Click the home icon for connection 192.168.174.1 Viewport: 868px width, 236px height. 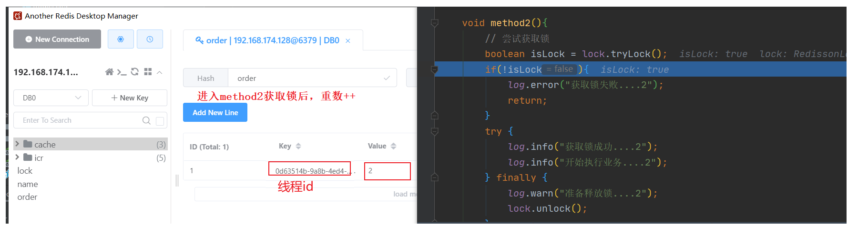(x=109, y=72)
